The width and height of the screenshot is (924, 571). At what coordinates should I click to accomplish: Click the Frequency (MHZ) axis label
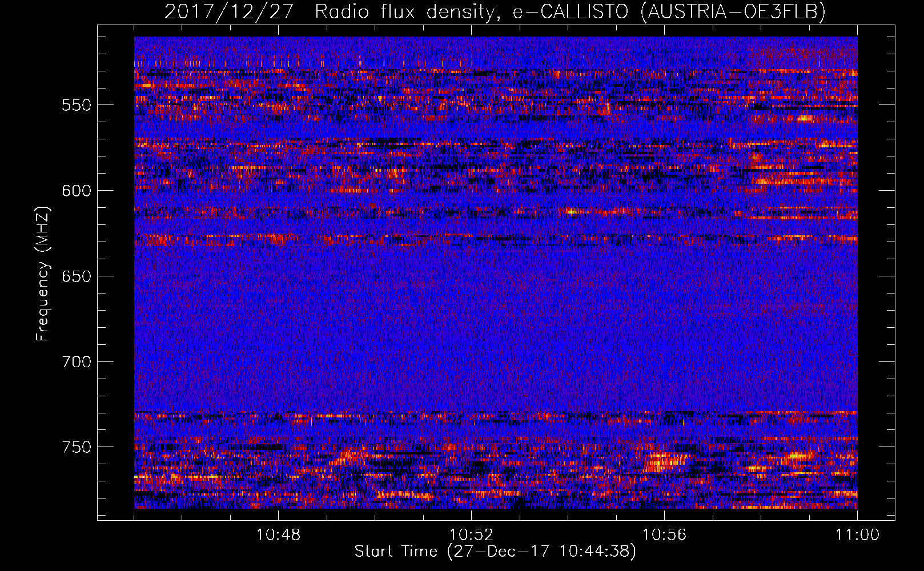(43, 274)
